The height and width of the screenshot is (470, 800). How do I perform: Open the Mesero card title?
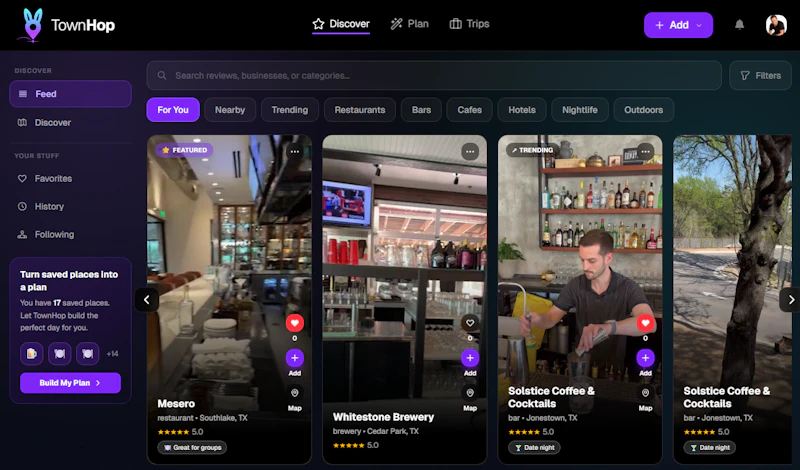176,404
